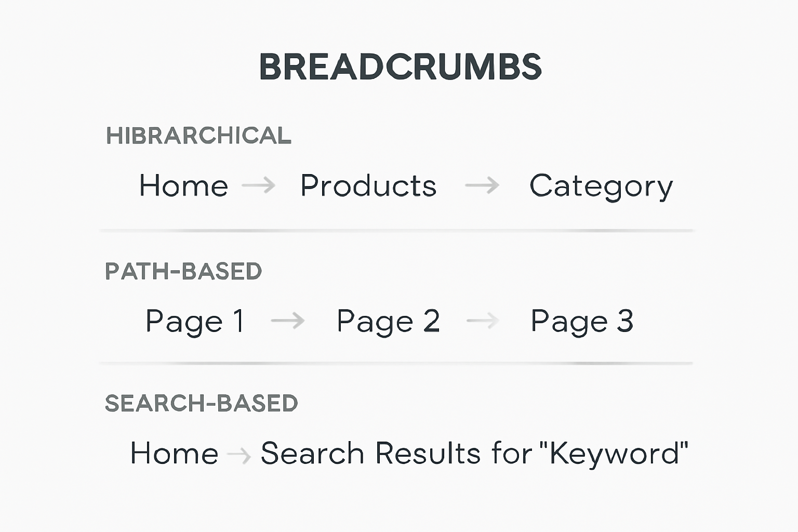Image resolution: width=798 pixels, height=532 pixels.
Task: Go to the Products breadcrumb
Action: [x=368, y=185]
